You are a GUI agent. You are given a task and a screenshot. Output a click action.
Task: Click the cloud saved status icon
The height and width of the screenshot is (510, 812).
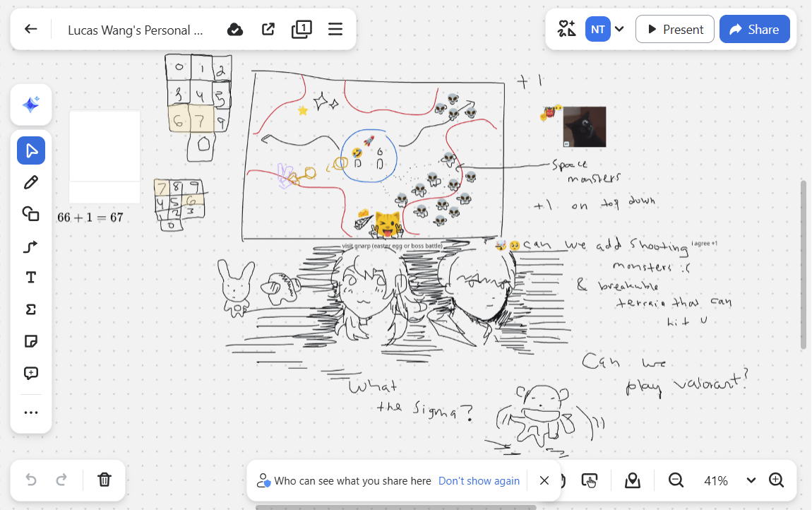(235, 30)
